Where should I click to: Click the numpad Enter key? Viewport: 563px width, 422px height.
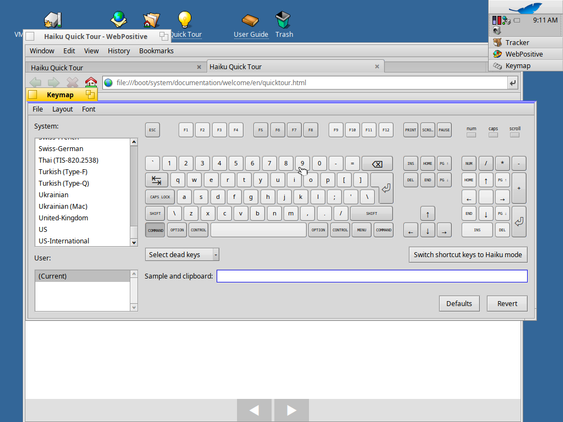pos(519,222)
